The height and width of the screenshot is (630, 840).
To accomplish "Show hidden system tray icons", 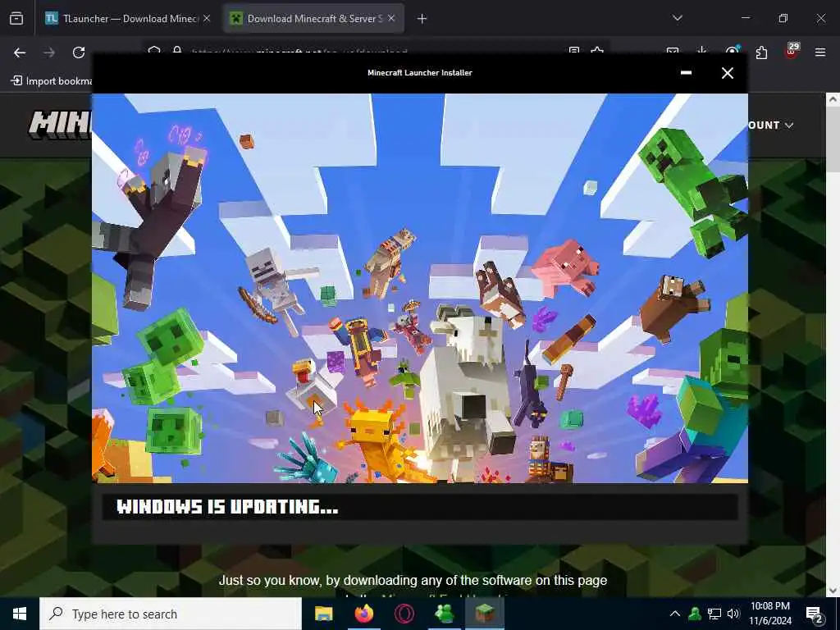I will [675, 614].
